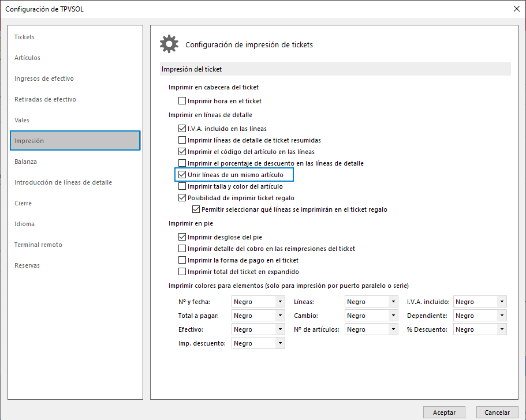Toggle Imprimir el código del artículo checkbox

(x=182, y=152)
